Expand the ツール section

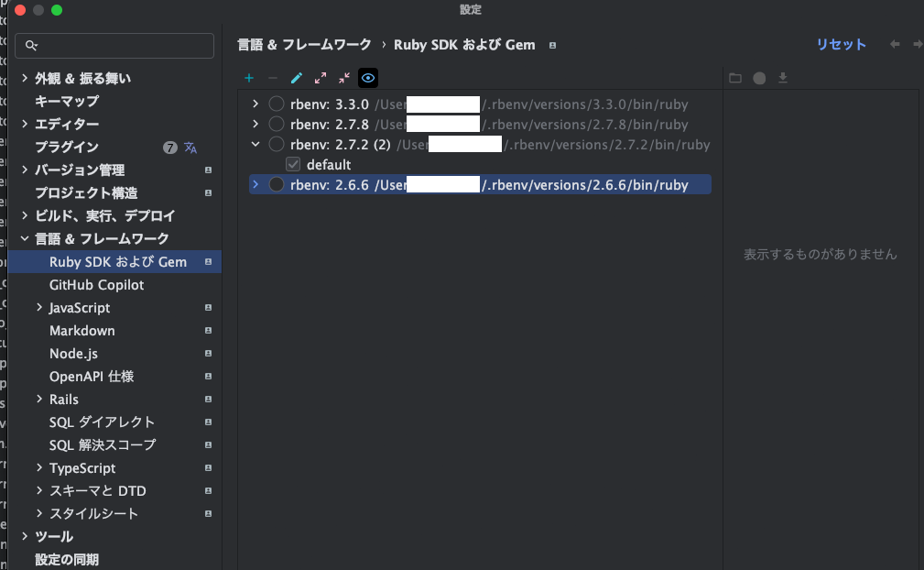tap(24, 536)
